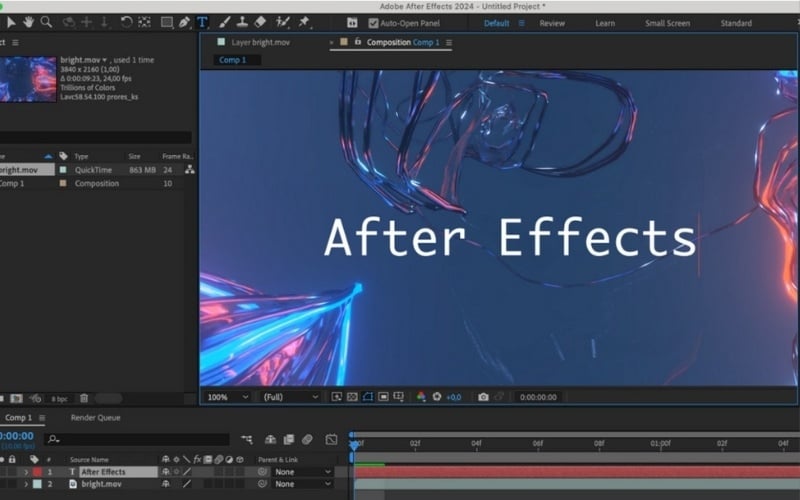
Task: Toggle the Auto-Open Panel checkbox
Action: click(373, 23)
